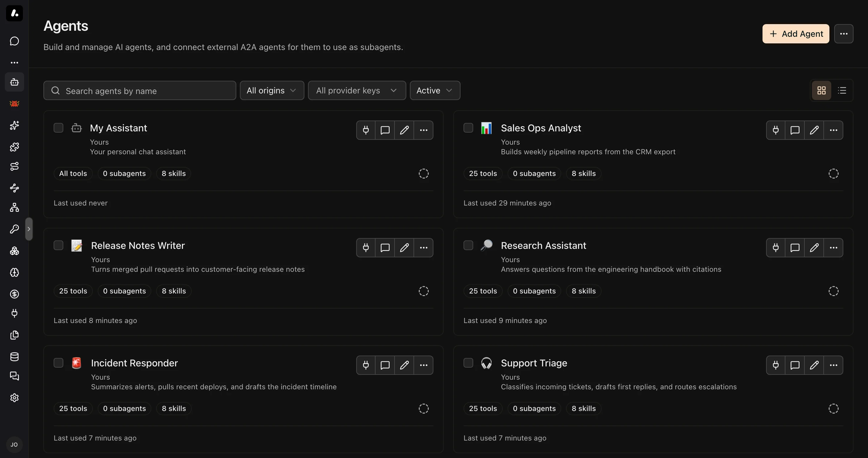Open the Agents robot icon in the sidebar
The image size is (868, 458).
[14, 82]
